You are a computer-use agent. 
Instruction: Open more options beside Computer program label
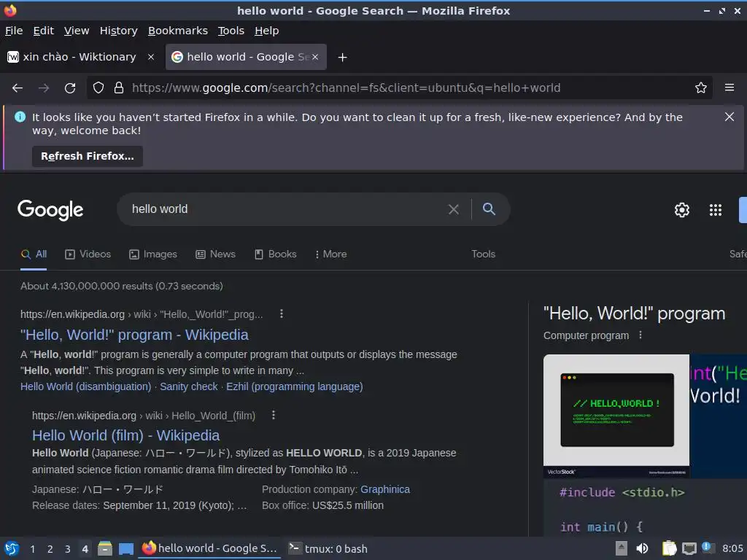(x=640, y=335)
